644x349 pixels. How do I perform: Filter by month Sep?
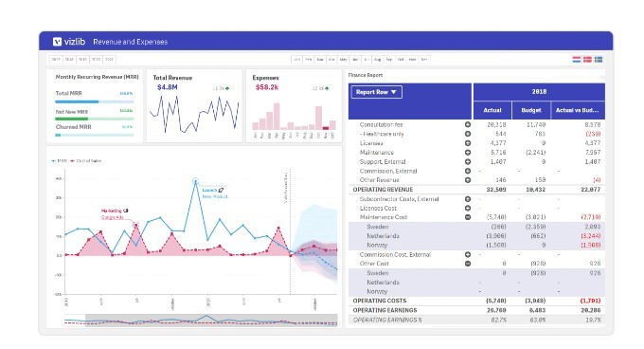pyautogui.click(x=389, y=60)
